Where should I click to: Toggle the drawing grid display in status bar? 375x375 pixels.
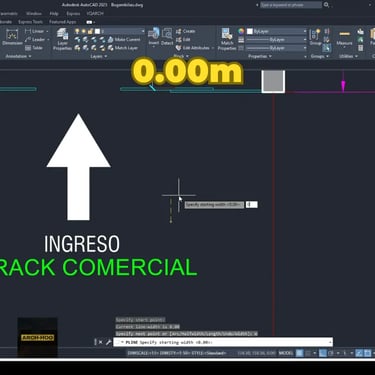pyautogui.click(x=300, y=353)
